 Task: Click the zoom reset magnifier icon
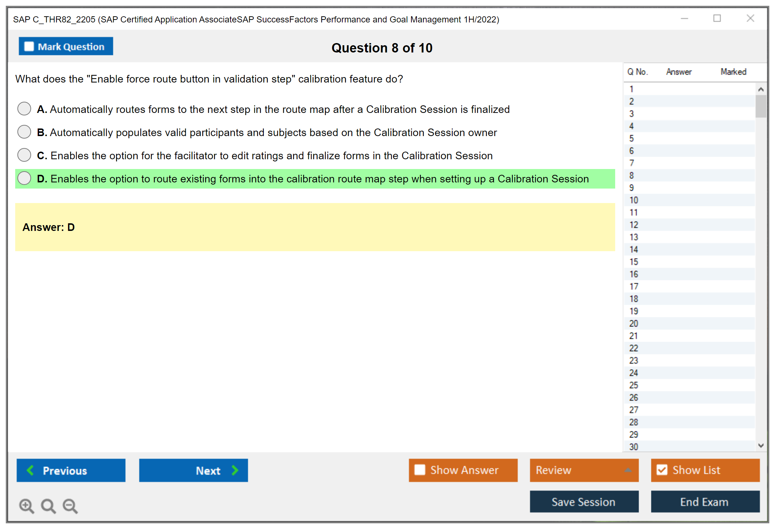click(48, 506)
